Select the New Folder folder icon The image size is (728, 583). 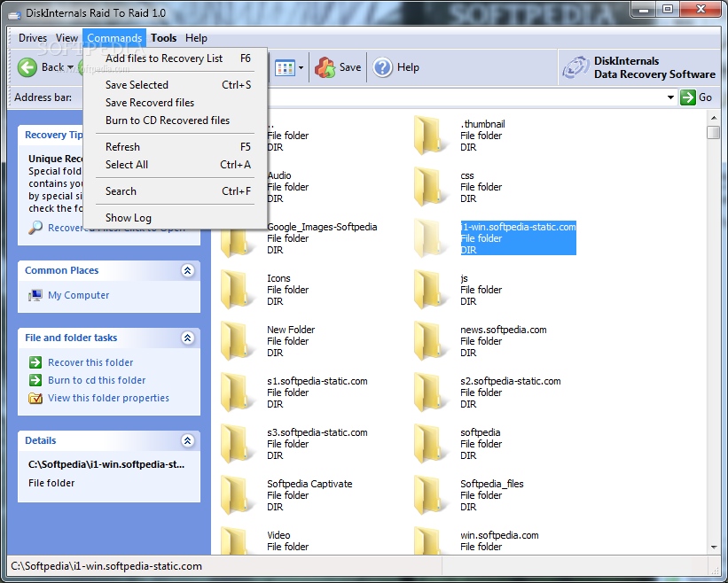pyautogui.click(x=237, y=341)
